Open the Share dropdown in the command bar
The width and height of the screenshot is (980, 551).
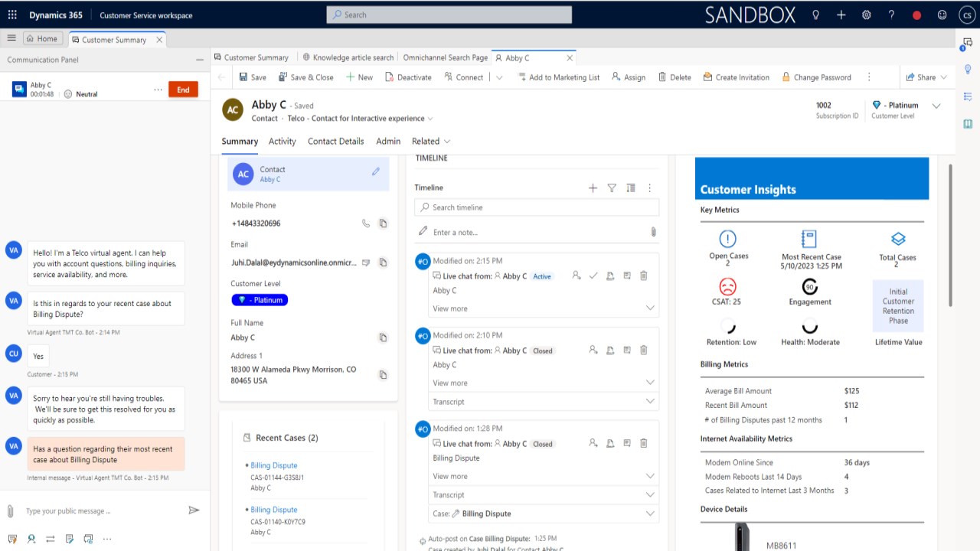(926, 77)
